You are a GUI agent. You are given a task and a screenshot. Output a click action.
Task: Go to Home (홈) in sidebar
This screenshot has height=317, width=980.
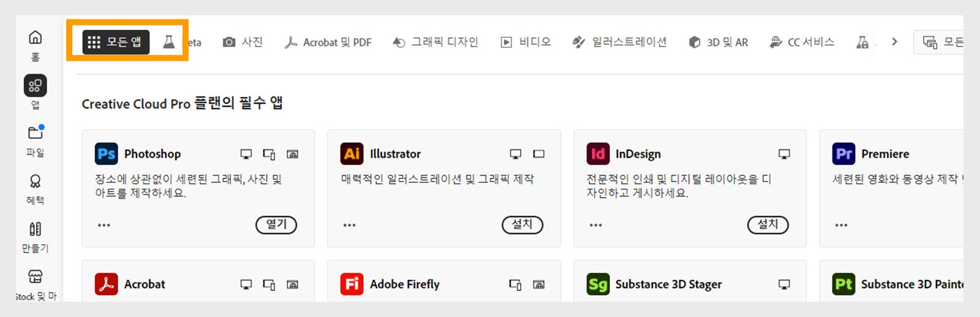(36, 45)
